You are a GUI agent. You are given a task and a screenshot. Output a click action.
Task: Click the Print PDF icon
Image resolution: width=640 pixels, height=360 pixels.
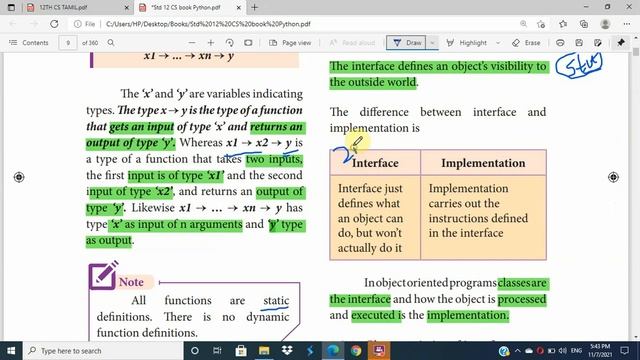[x=560, y=42]
